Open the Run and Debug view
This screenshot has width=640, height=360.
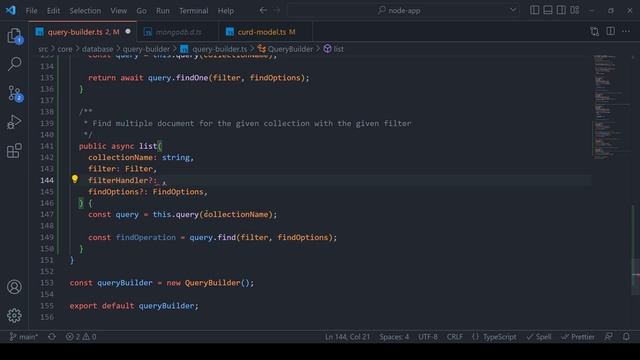pyautogui.click(x=15, y=122)
